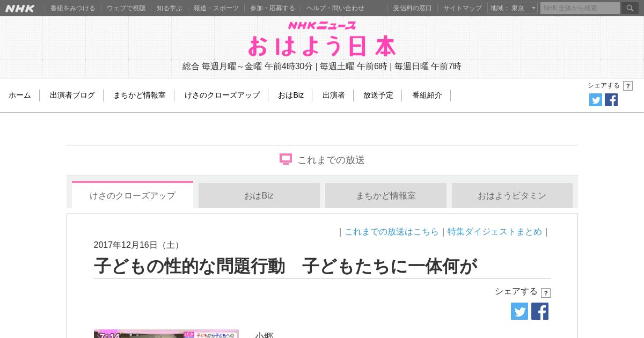Share article via Facebook icon below title
This screenshot has height=338, width=644.
(540, 311)
